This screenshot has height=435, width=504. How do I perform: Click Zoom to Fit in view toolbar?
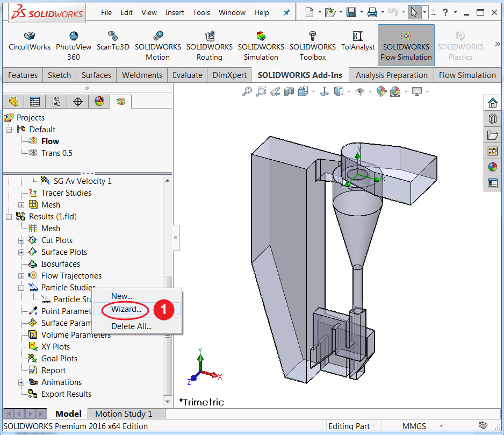click(x=247, y=92)
